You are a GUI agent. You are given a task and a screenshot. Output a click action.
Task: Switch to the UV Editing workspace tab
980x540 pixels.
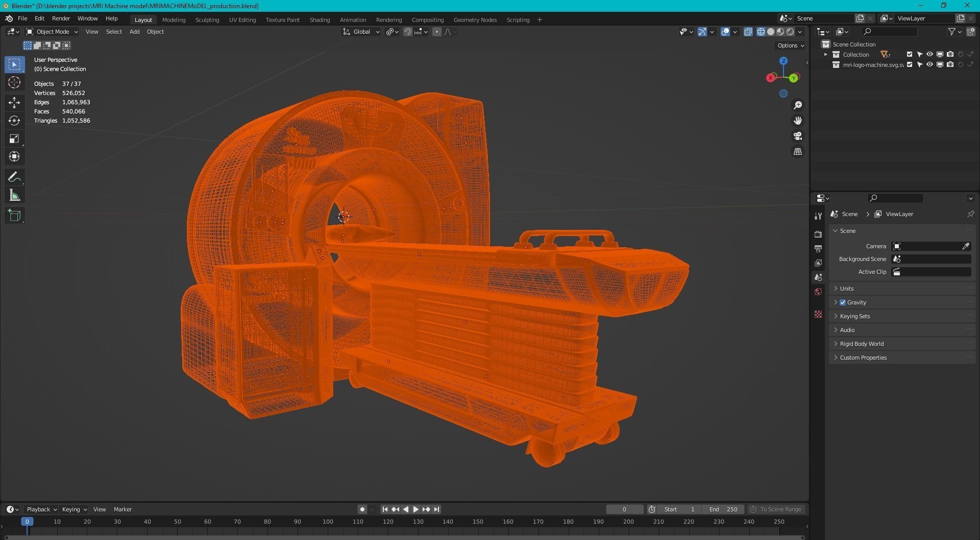click(x=242, y=20)
